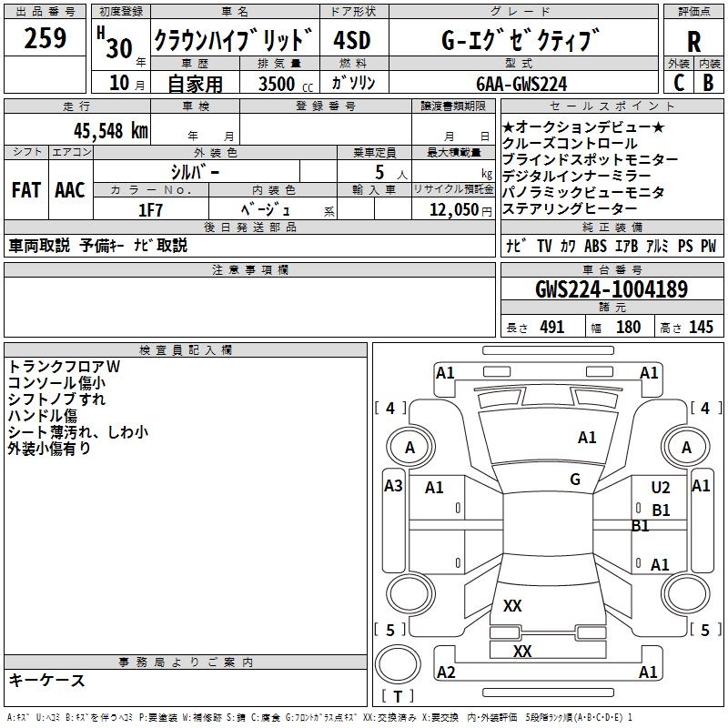Click the inspector note シフトノブすれ
728x728 pixels.
click(x=56, y=399)
